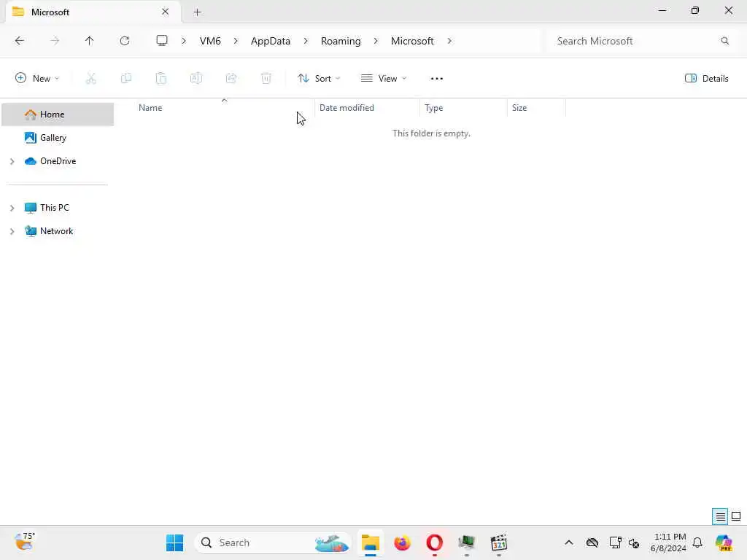Screen dimensions: 747x560
Task: Open the network display tray icon
Action: coord(615,542)
